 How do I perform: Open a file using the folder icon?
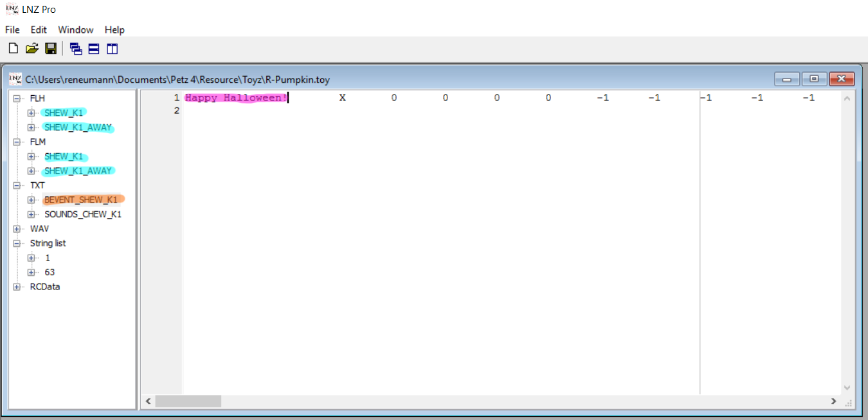tap(32, 48)
